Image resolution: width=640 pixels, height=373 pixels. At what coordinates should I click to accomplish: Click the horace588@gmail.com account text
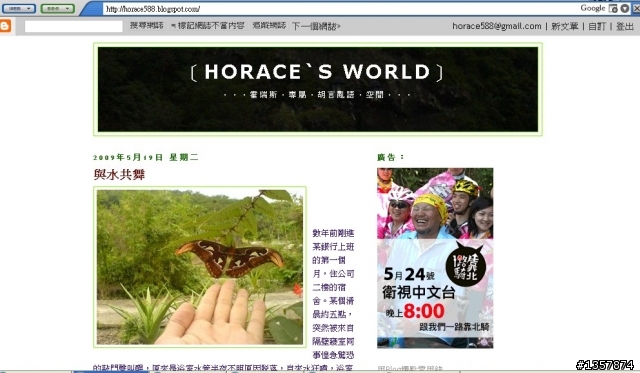(497, 26)
